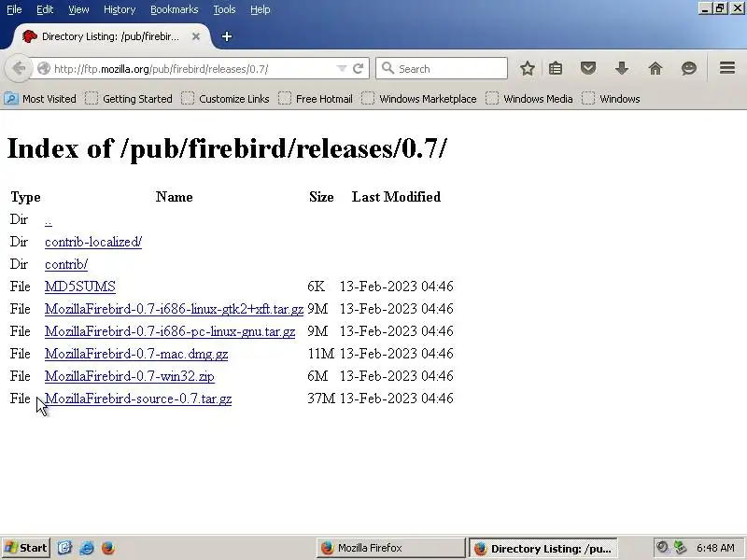Open the hamburger menu button
The width and height of the screenshot is (747, 560).
tap(727, 68)
